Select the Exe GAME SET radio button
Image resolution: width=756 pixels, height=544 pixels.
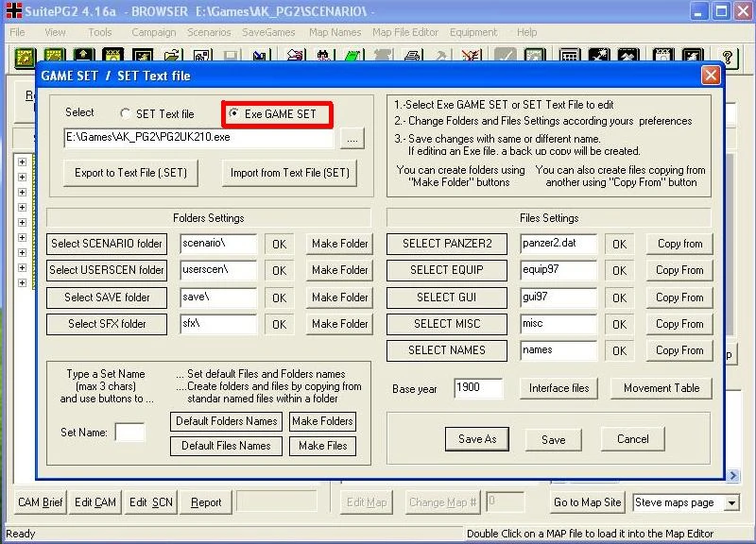tap(233, 113)
